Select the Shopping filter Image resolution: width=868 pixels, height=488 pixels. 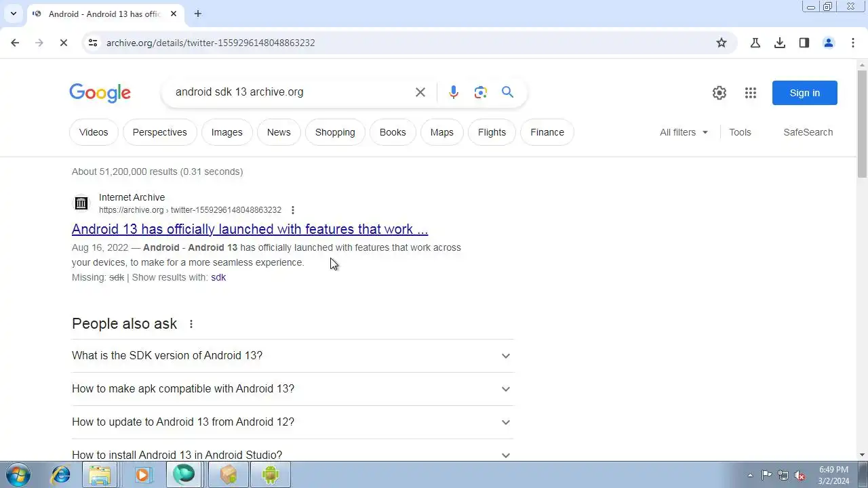[335, 132]
